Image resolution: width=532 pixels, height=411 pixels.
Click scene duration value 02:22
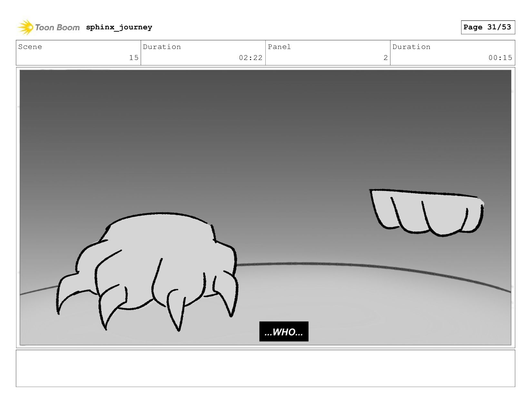tap(251, 58)
